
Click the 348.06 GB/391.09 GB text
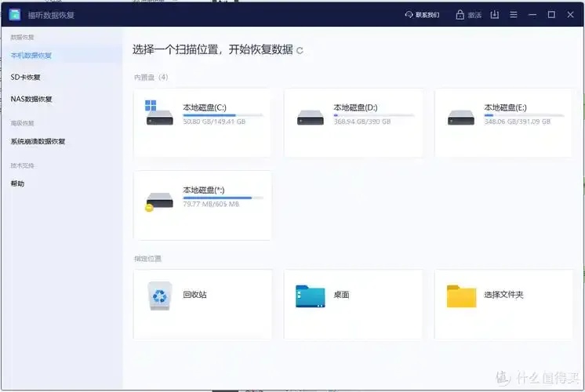[518, 122]
